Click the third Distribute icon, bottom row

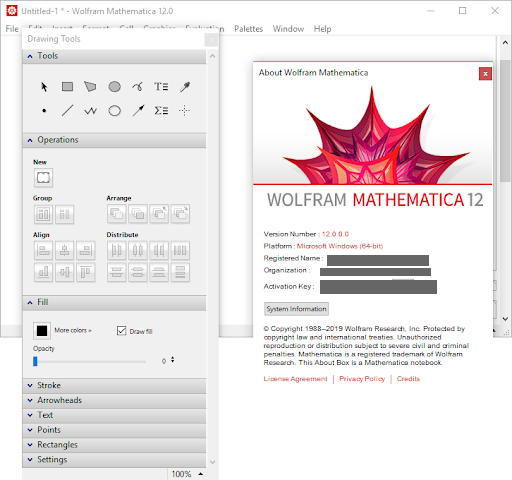coord(159,272)
